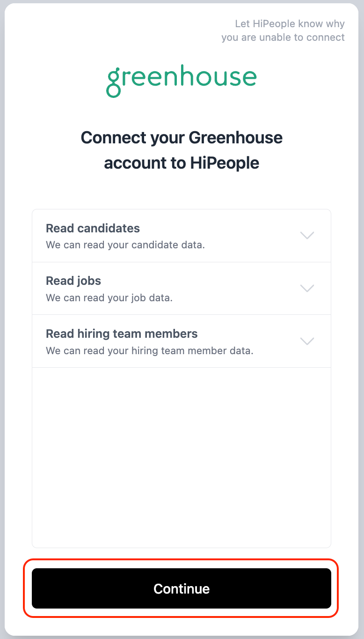Click the 'Connect your Greenhouse' heading line
The height and width of the screenshot is (639, 364).
coord(182,138)
